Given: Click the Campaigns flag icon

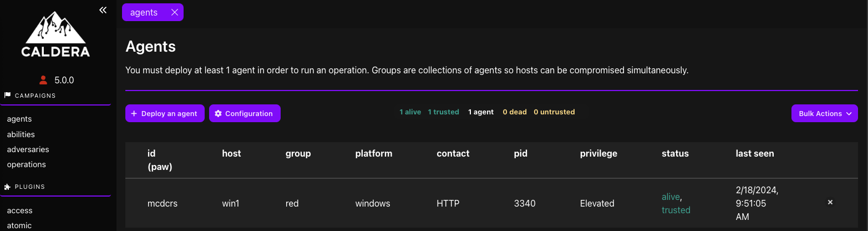Looking at the screenshot, I should tap(8, 96).
